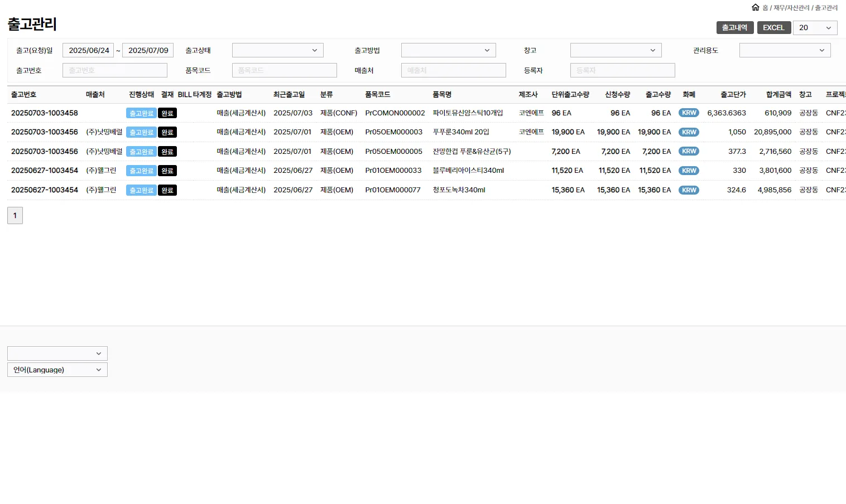Screen dimensions: 846x504
Task: Open shipment number 20250703-1003458
Action: click(45, 113)
